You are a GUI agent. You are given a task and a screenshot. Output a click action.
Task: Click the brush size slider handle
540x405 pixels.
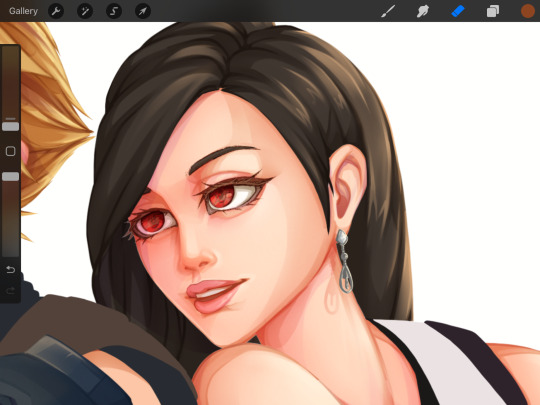pyautogui.click(x=11, y=126)
